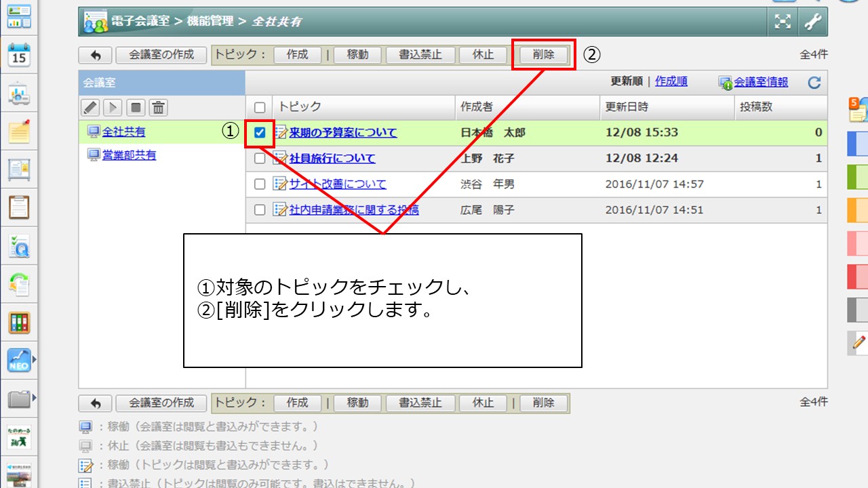Expand the NEO icon side arrow
This screenshot has height=488, width=868.
click(x=34, y=359)
